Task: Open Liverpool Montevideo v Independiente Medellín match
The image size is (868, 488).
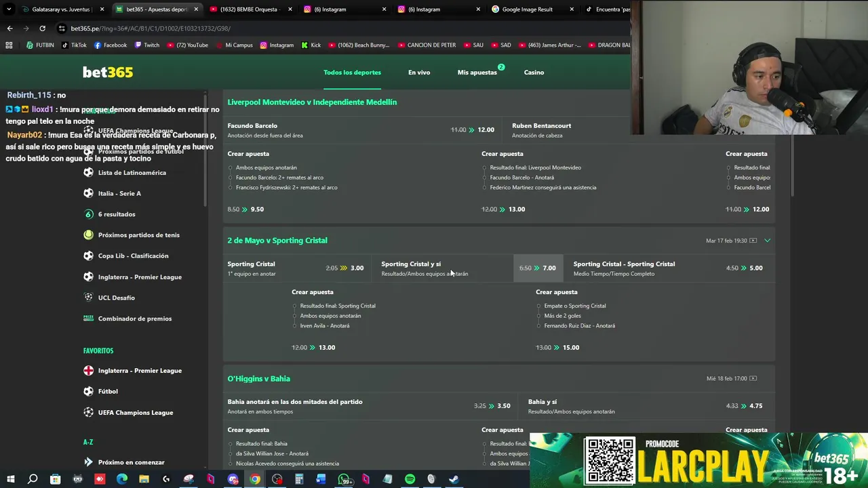Action: [x=312, y=102]
